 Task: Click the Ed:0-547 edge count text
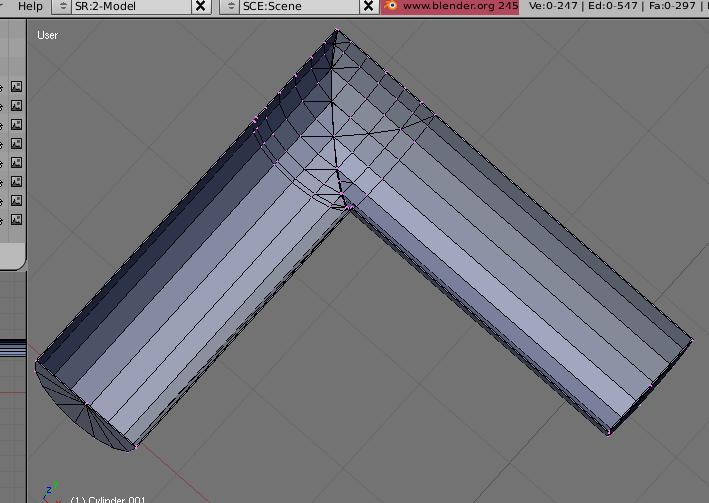(x=613, y=6)
